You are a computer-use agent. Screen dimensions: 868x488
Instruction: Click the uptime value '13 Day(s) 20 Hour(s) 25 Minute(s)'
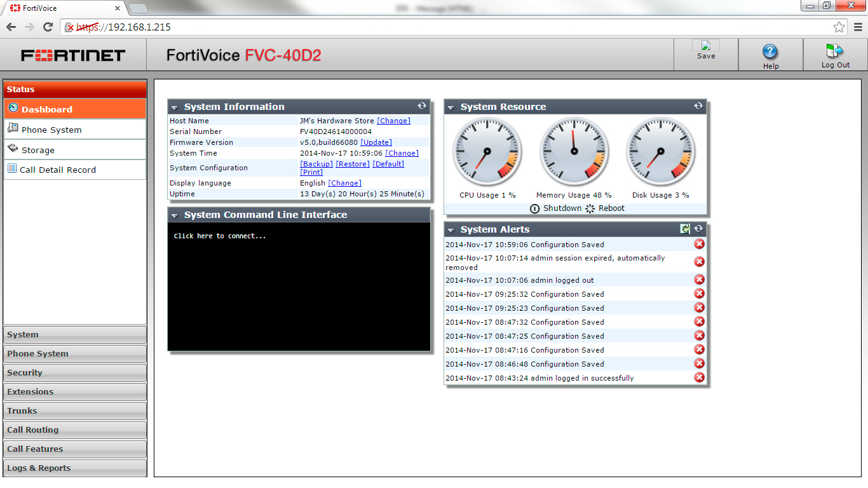tap(362, 194)
